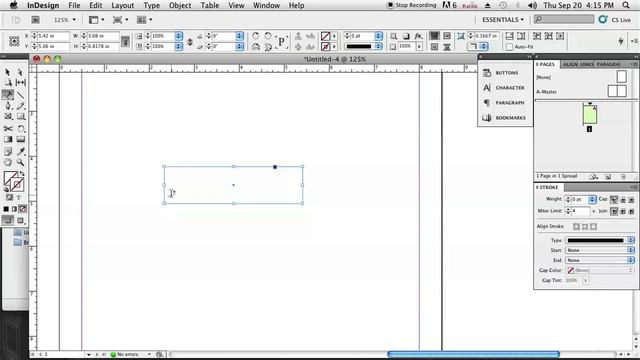
Task: Select the Direct Selection tool white arrow
Action: [x=20, y=72]
